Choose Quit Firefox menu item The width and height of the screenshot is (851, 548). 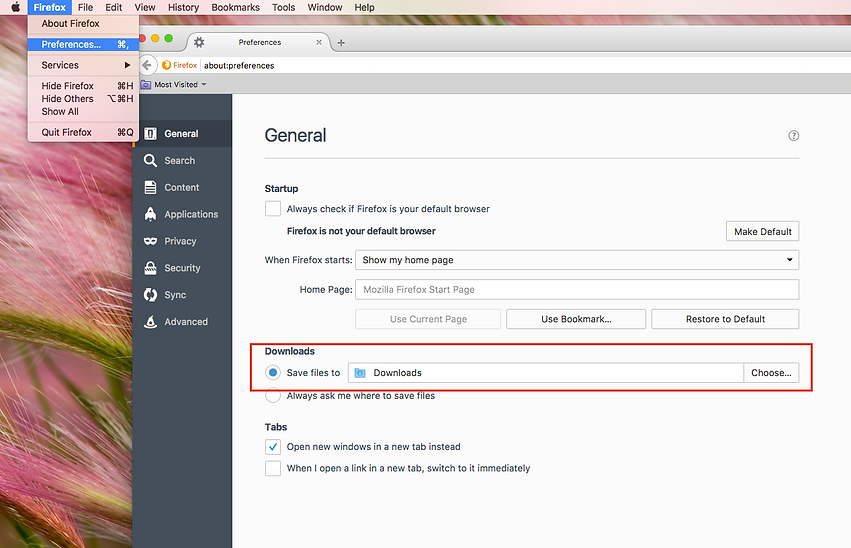(84, 132)
